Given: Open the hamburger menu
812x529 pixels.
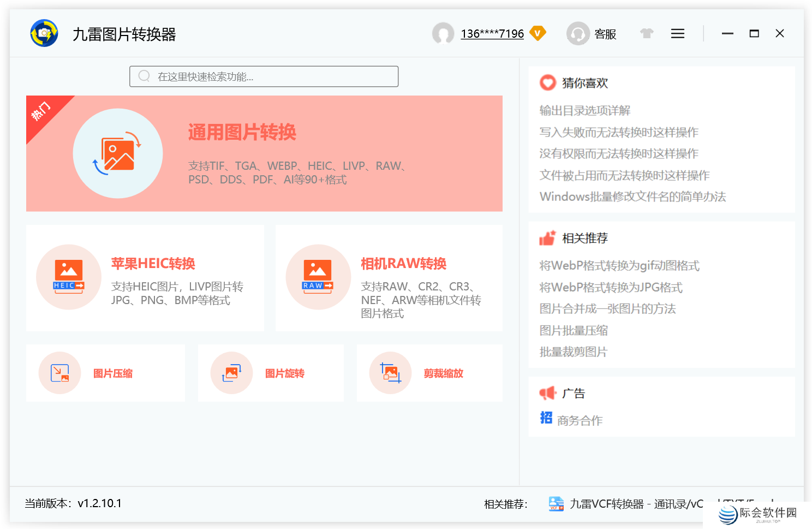Looking at the screenshot, I should [x=677, y=33].
